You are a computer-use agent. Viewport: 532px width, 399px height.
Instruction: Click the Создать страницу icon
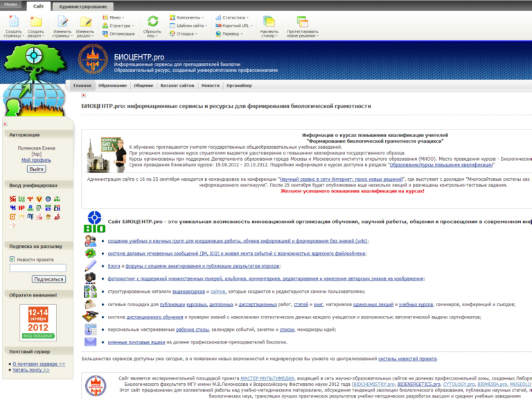click(x=14, y=21)
